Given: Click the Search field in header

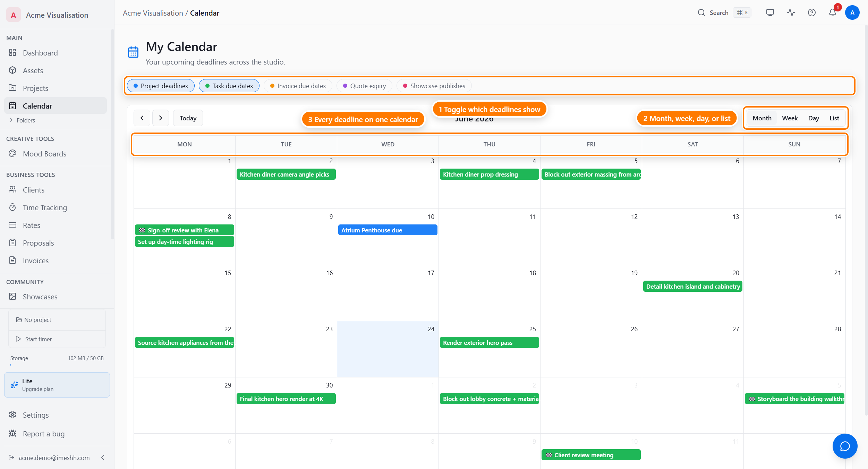Looking at the screenshot, I should click(724, 12).
